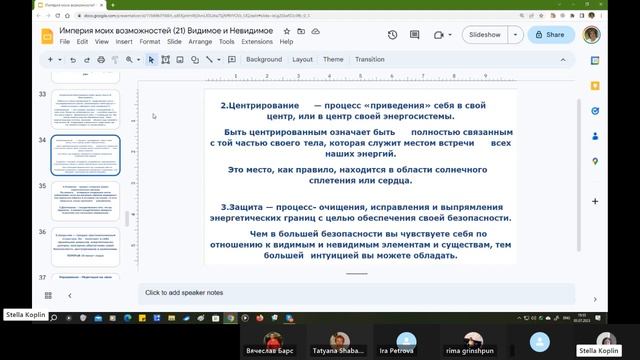640x360 pixels.
Task: Click the speaker notes field
Action: (356, 293)
